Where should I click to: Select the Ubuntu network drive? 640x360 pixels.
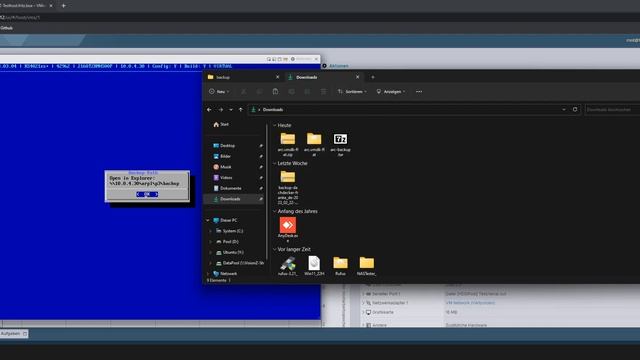[229, 252]
